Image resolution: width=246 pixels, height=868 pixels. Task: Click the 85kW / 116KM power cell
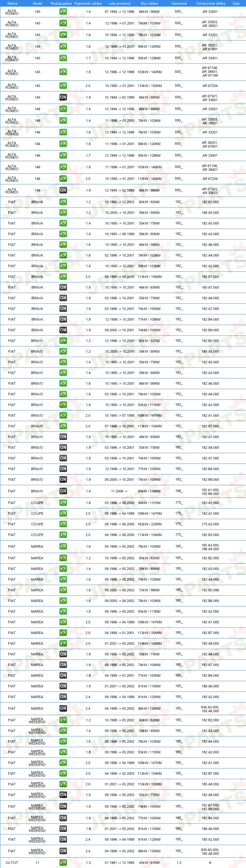click(x=149, y=491)
